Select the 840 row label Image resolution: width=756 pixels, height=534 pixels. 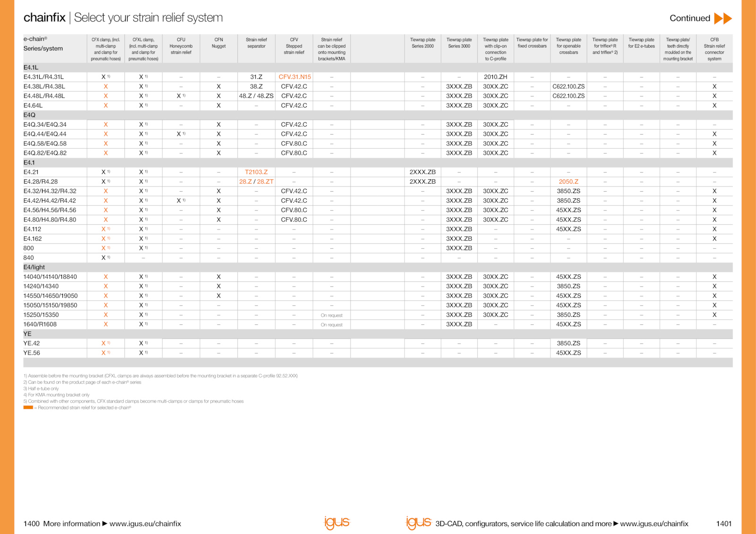pos(29,258)
